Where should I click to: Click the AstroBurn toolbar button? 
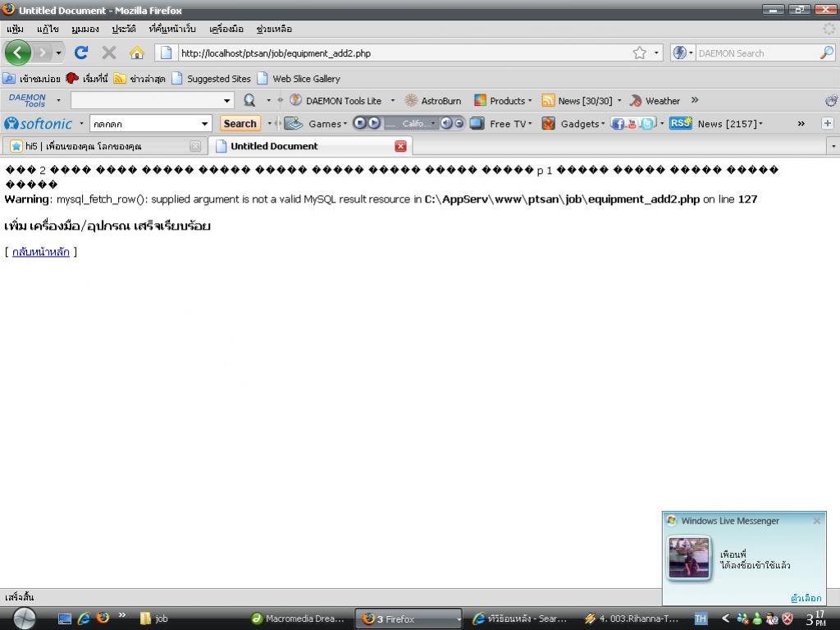click(433, 100)
